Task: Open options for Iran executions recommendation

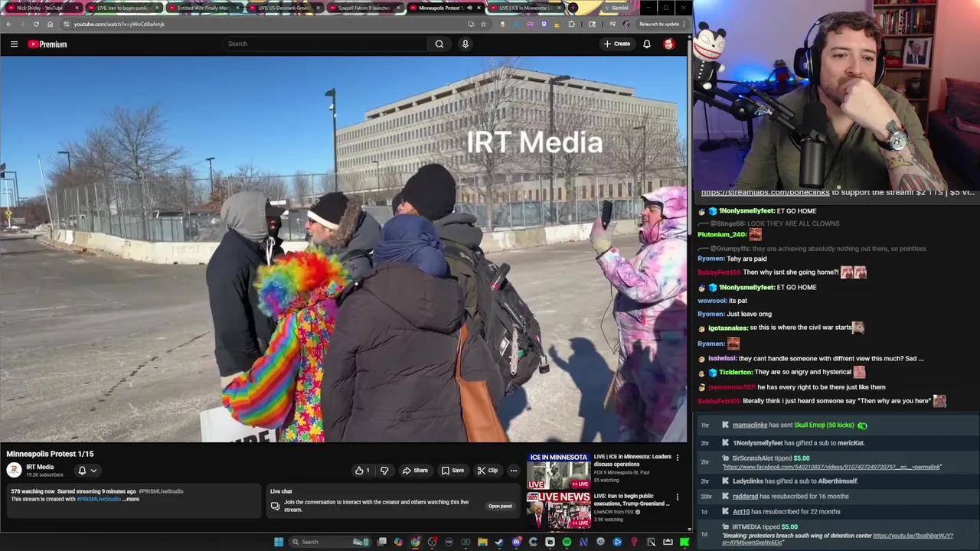Action: [x=677, y=497]
